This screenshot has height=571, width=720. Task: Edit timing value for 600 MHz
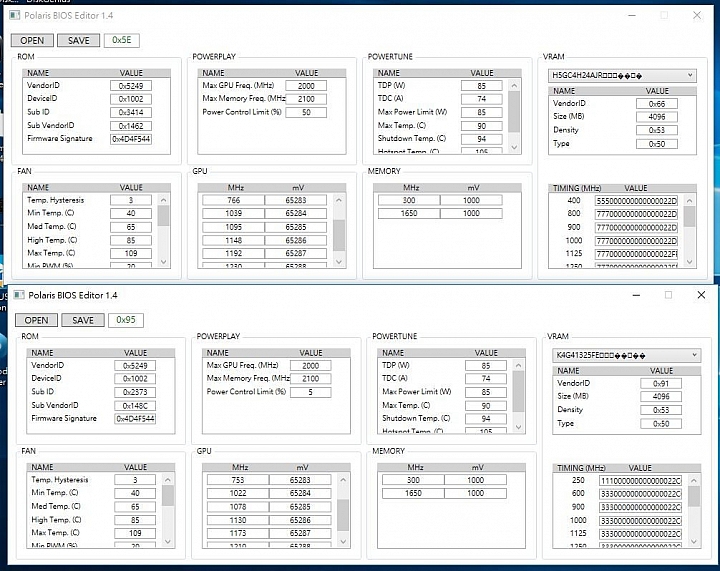(641, 493)
